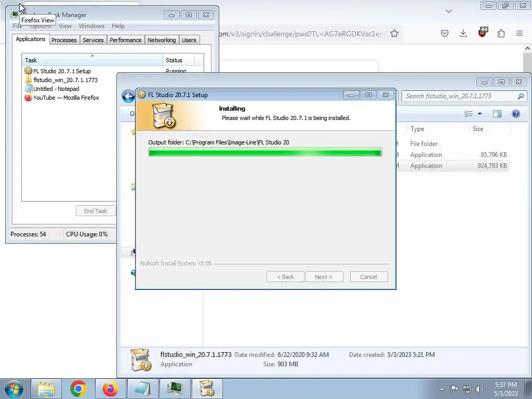Click the network tray icon
Screen dimensions: 532x399
point(467,389)
